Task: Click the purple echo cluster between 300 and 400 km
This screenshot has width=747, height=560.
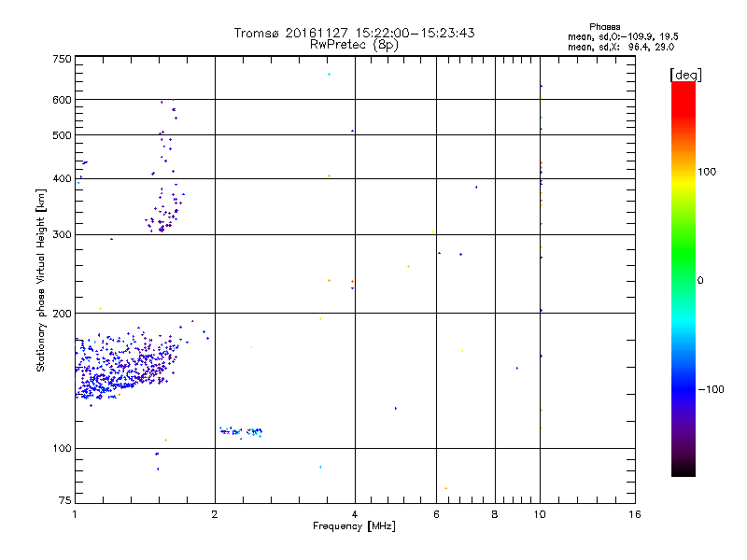Action: [x=165, y=209]
